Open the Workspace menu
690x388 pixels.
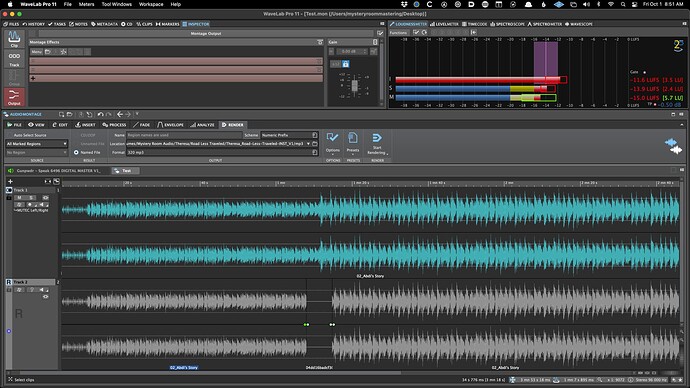pyautogui.click(x=151, y=4)
